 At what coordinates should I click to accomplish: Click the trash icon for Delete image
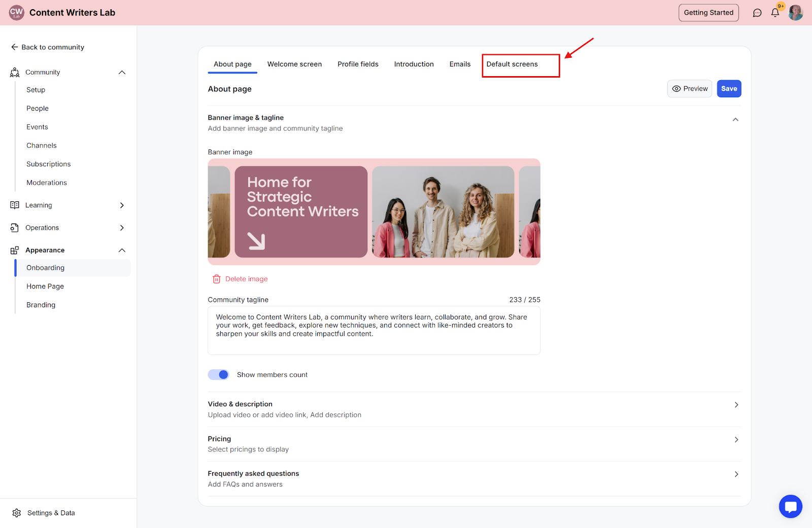(217, 279)
